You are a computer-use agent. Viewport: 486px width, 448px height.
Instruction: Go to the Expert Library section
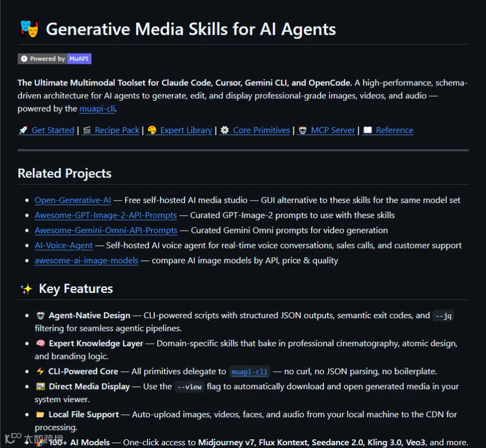[186, 130]
